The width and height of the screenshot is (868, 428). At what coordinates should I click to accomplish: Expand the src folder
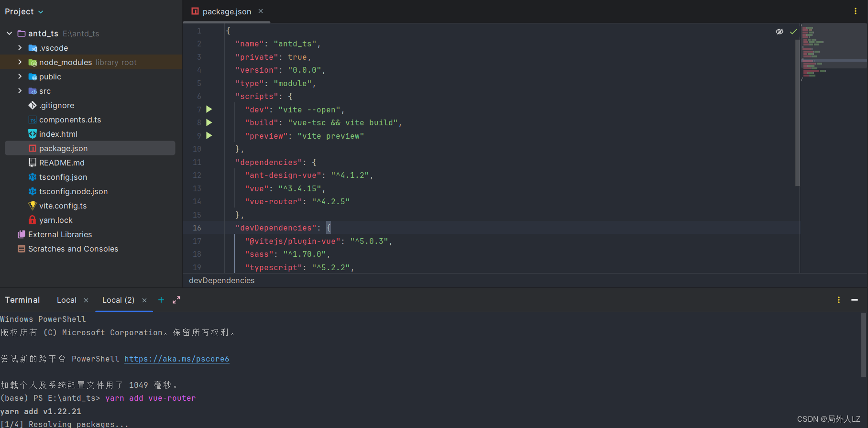(20, 91)
